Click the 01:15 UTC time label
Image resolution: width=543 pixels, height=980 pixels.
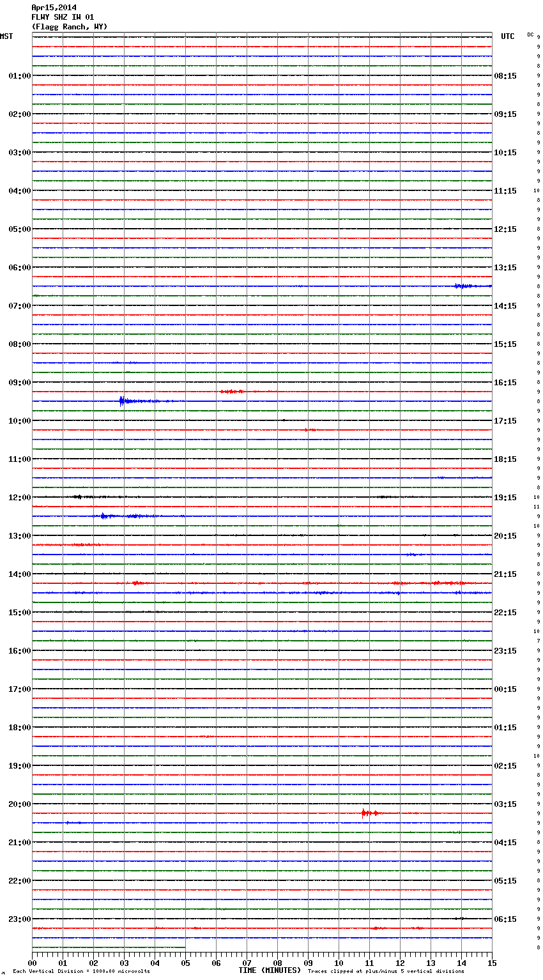pos(505,728)
